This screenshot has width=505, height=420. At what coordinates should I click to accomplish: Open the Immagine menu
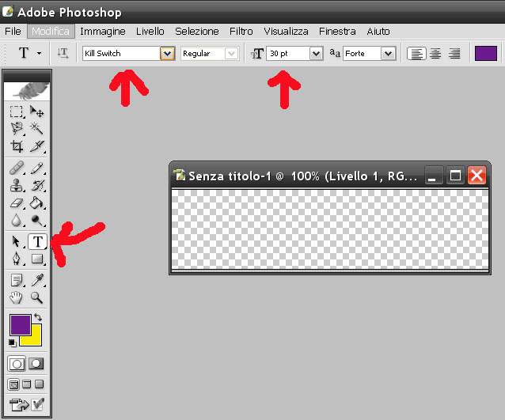103,31
